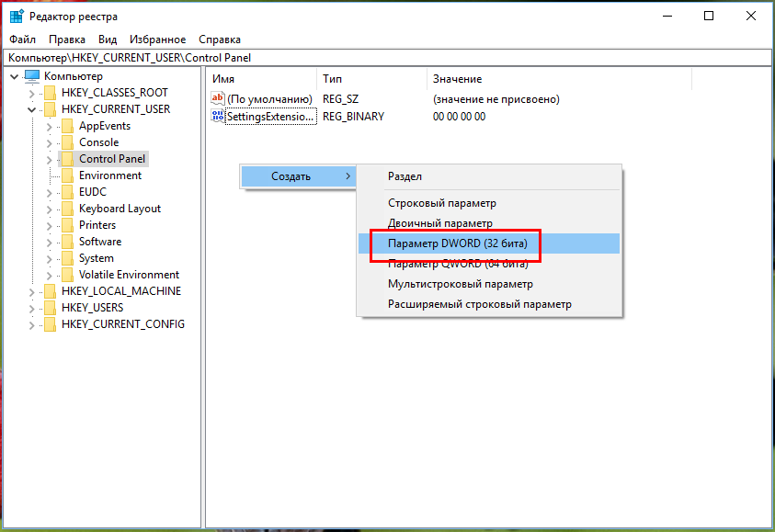Open the Избранное menu
This screenshot has width=775, height=532.
click(157, 40)
